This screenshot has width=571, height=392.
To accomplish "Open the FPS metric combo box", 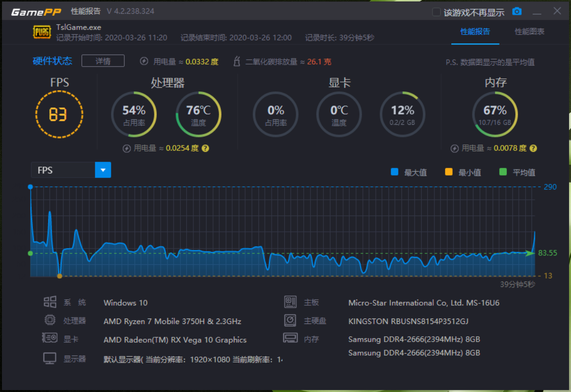I will point(63,170).
